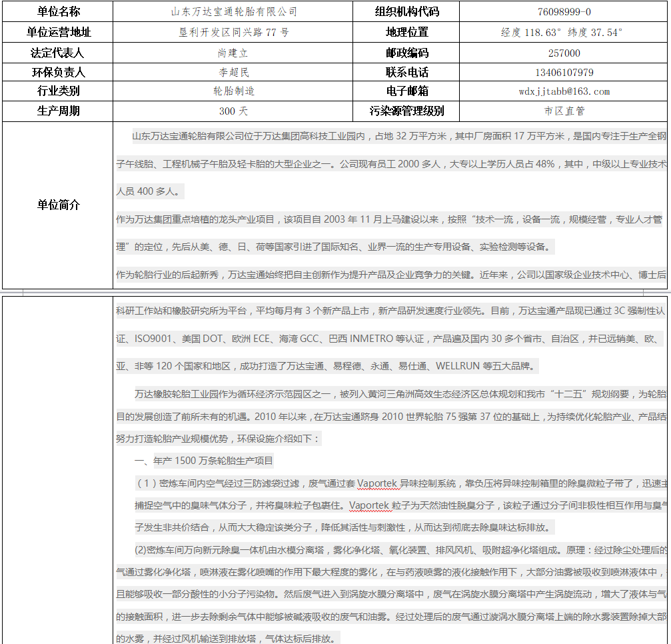Select address 垦利开发区同兴路77号
Screen dimensions: 671x644
[x=234, y=32]
